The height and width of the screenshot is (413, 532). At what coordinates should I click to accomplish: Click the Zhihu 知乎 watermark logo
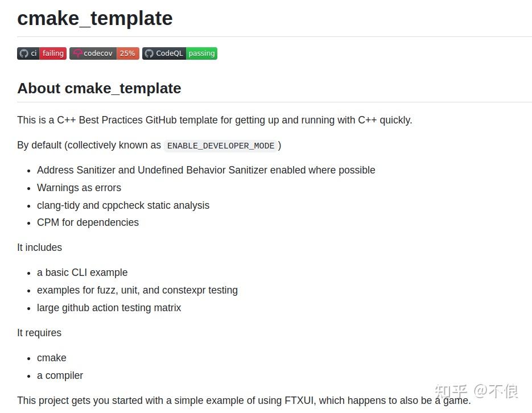point(451,391)
